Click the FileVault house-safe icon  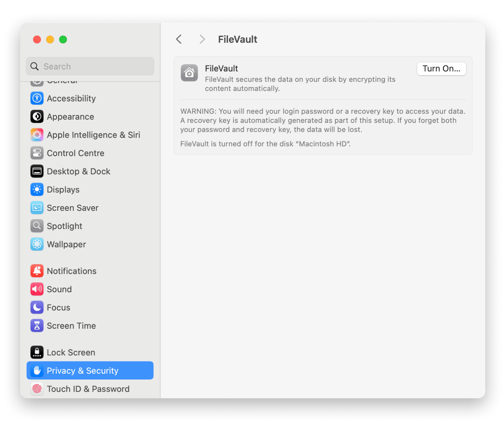tap(189, 73)
